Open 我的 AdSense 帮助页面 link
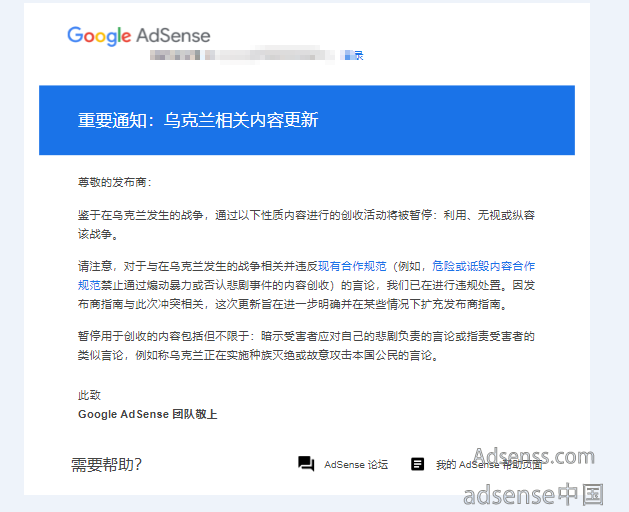The image size is (629, 512). click(489, 465)
